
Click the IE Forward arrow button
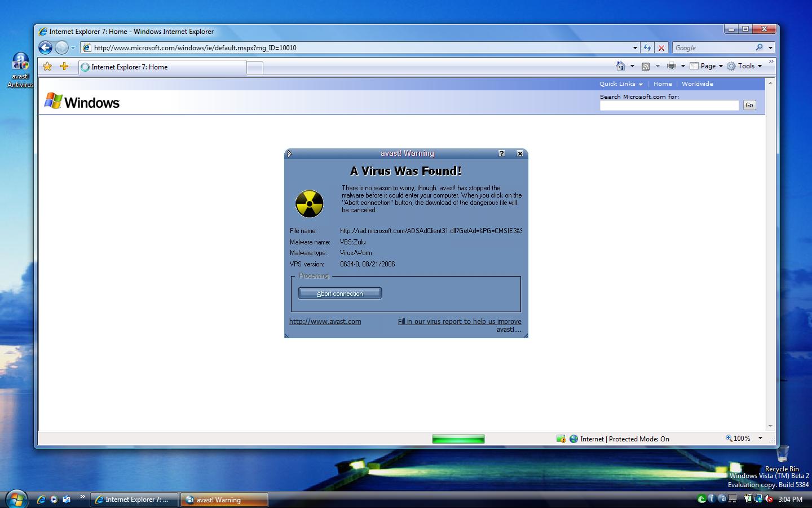[61, 48]
